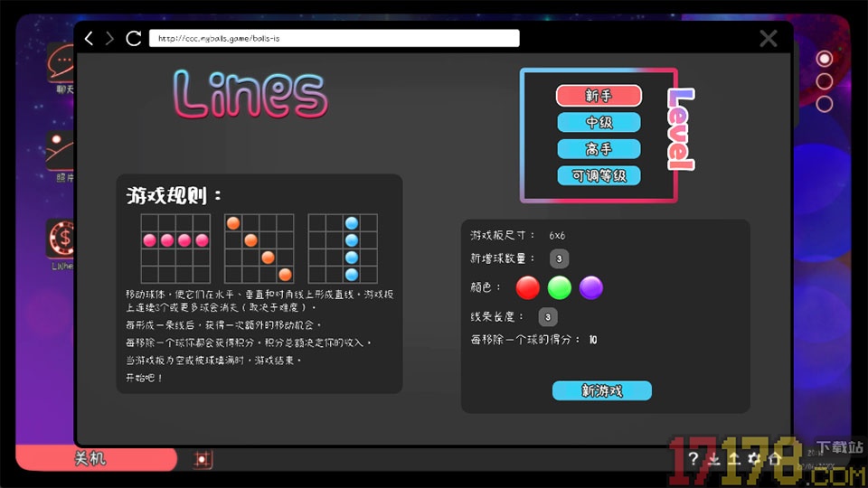Start a game with 新游戏 button
Viewport: 868px width, 488px height.
[x=602, y=390]
